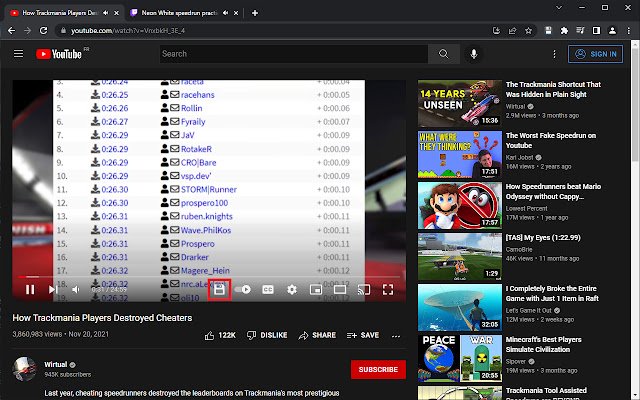
Task: Expand tab search chevron
Action: (559, 7)
